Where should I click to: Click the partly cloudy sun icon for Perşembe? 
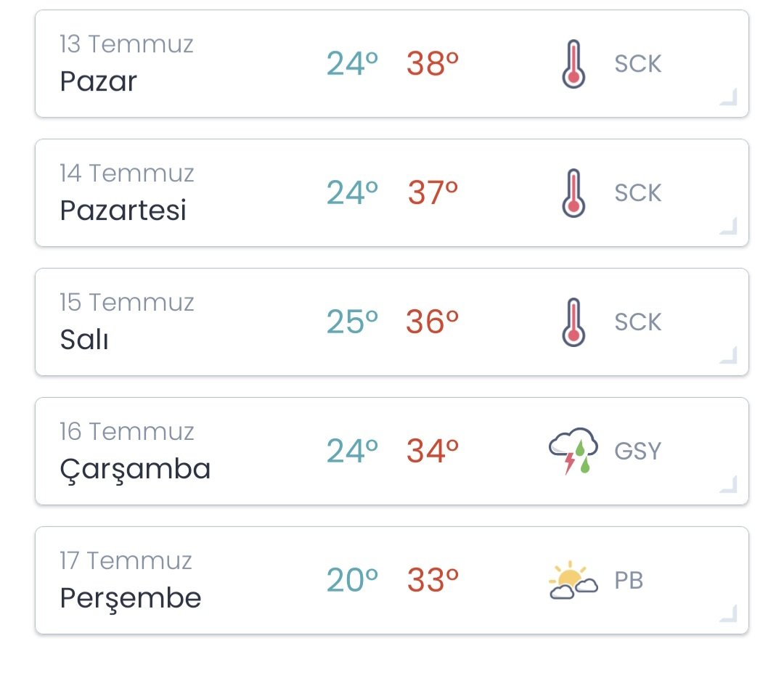tap(573, 580)
